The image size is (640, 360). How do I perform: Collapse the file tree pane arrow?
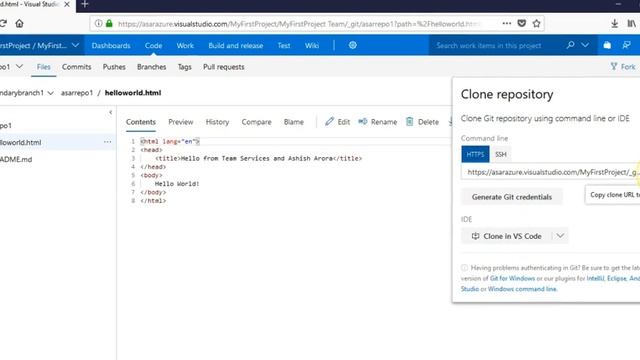coord(111,112)
